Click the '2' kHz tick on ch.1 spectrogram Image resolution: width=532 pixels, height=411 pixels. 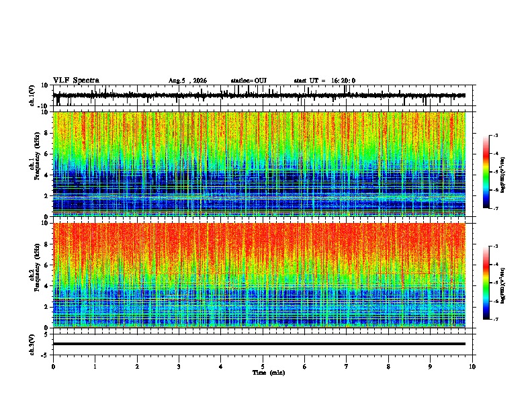tap(47, 195)
